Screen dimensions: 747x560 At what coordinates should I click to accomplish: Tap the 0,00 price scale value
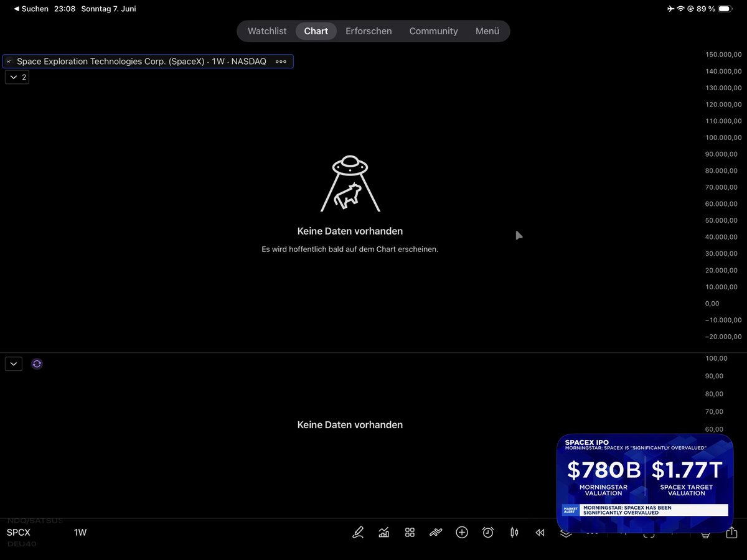712,304
